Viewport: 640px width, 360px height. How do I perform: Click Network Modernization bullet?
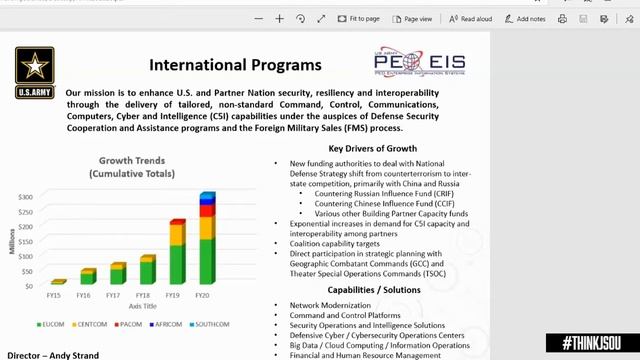click(x=330, y=305)
